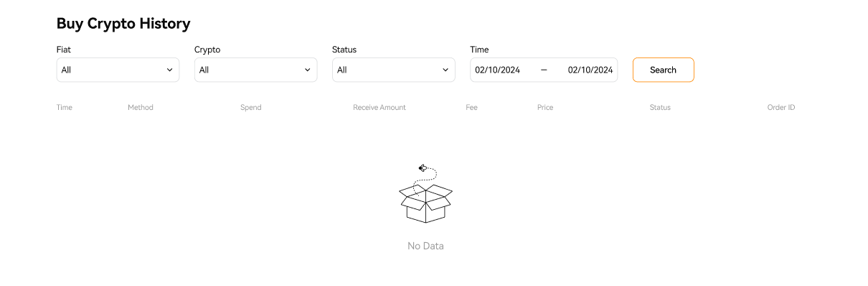Click the dash separator between dates
The height and width of the screenshot is (286, 868).
click(544, 70)
